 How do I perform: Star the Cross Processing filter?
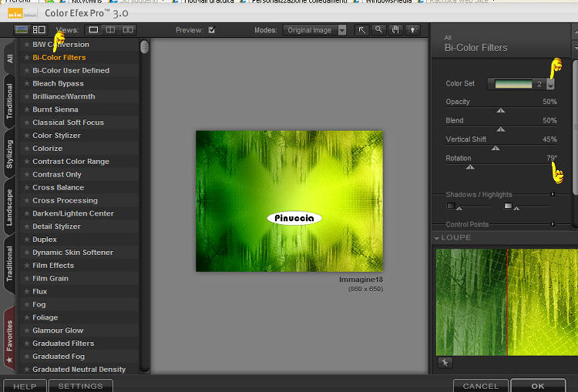click(x=26, y=200)
